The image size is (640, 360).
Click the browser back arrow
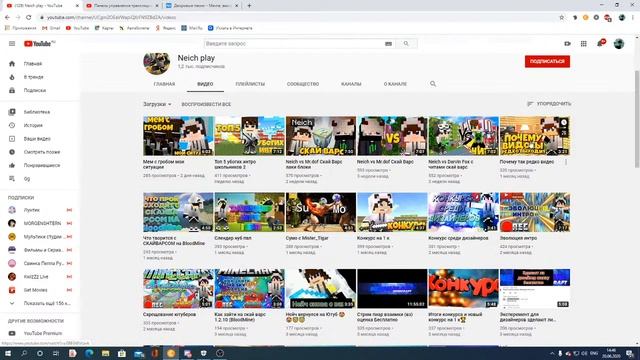click(x=7, y=18)
